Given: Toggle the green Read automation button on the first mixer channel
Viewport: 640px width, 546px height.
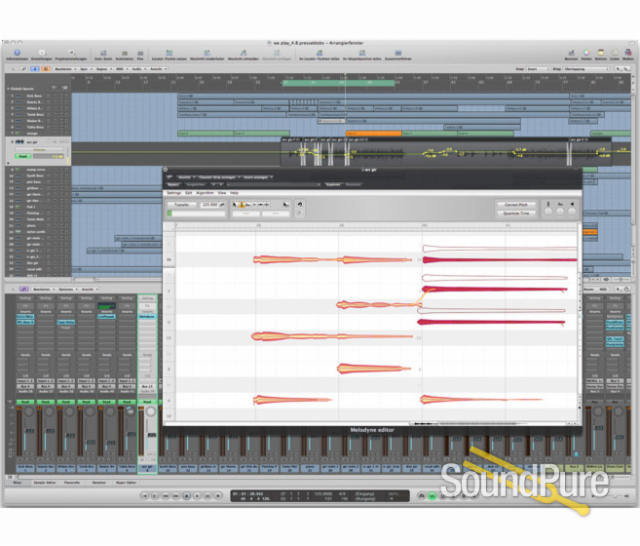Looking at the screenshot, I should tap(26, 402).
